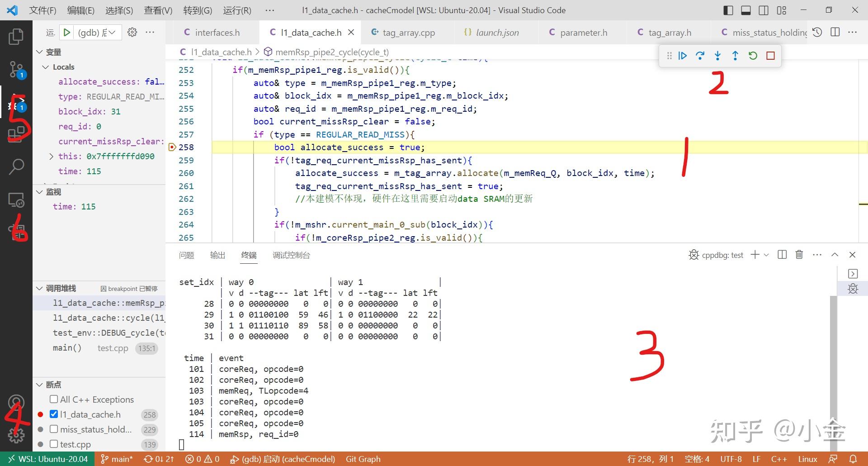Restart the debug session

tap(753, 56)
